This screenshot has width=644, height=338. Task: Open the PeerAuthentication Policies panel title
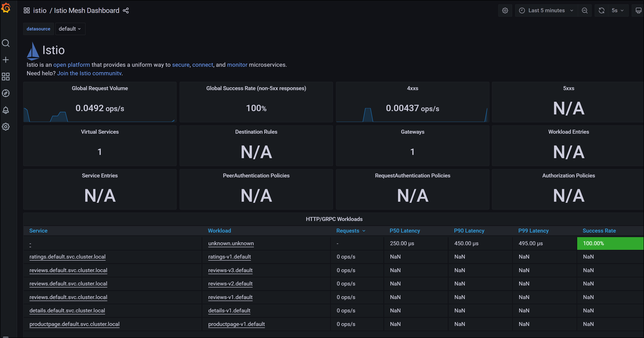[x=256, y=175]
